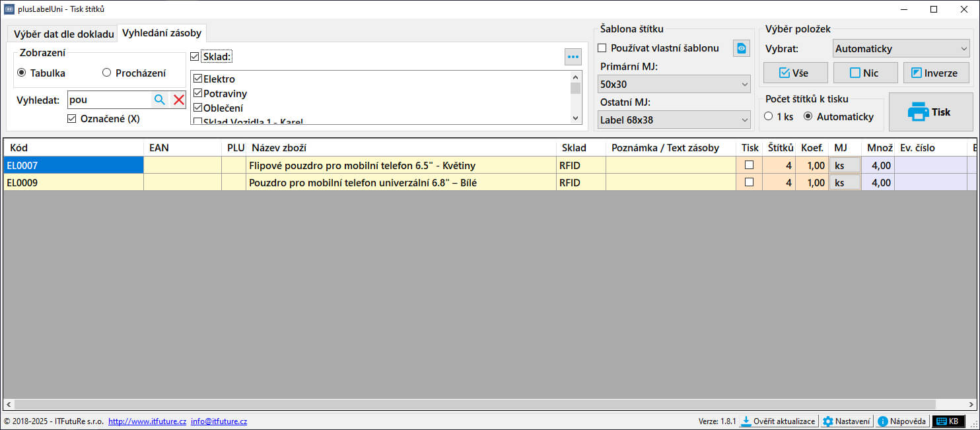
Task: Open warehouse options via three-dots button
Action: tap(573, 57)
